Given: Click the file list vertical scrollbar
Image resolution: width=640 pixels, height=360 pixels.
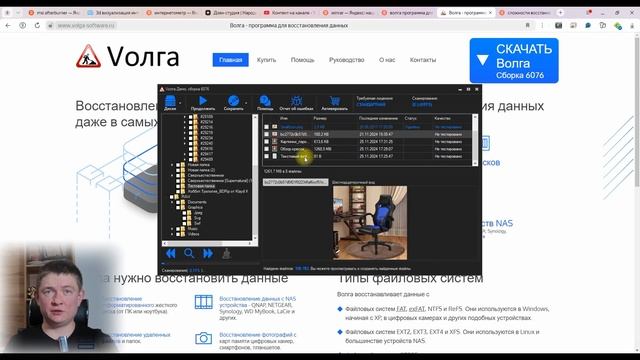Looking at the screenshot, I should 475,140.
